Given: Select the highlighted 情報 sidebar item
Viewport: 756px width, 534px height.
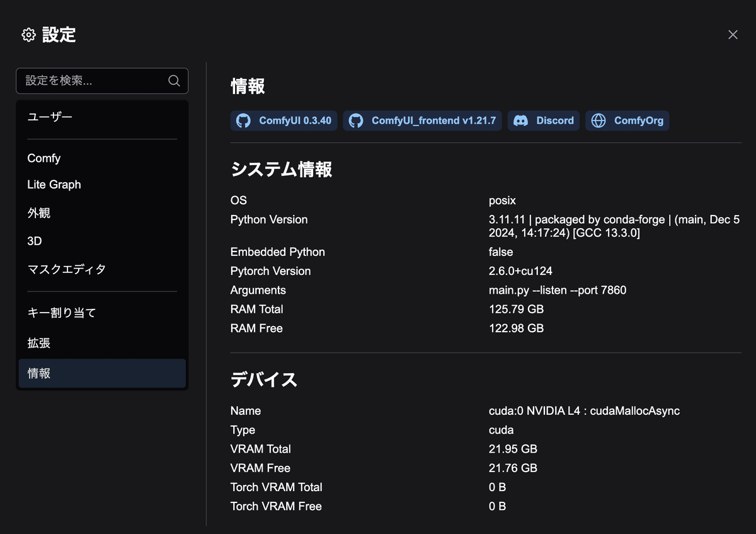Looking at the screenshot, I should click(102, 373).
